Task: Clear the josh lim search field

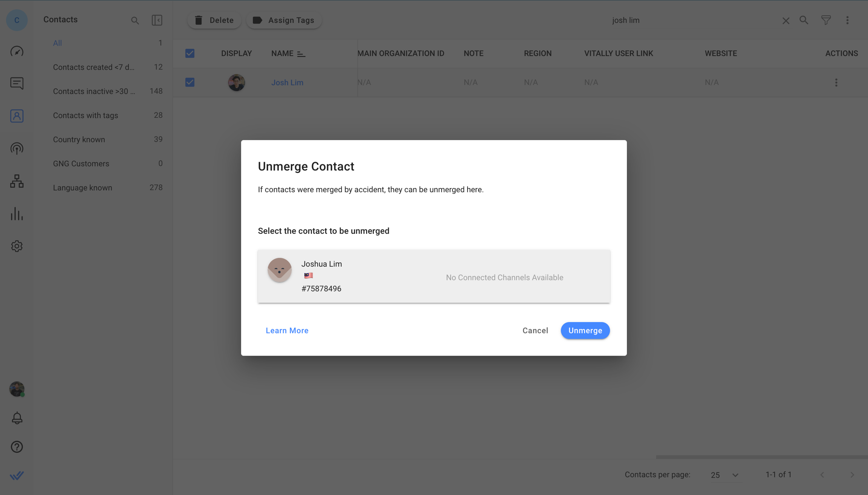Action: (x=785, y=20)
